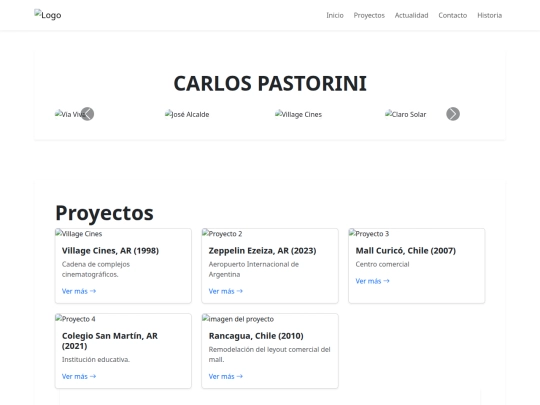
Task: Select Village Cines carousel image
Action: tap(298, 114)
